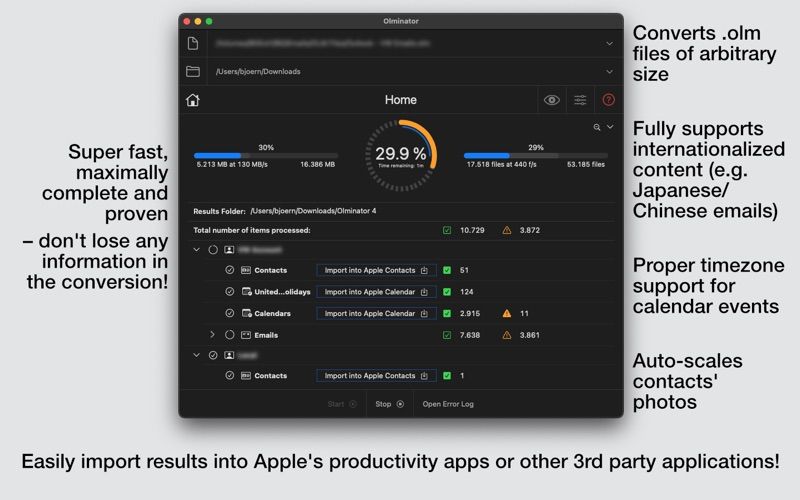Expand the /Users/bjoern/Downloads path dropdown
The height and width of the screenshot is (500, 800).
[609, 72]
